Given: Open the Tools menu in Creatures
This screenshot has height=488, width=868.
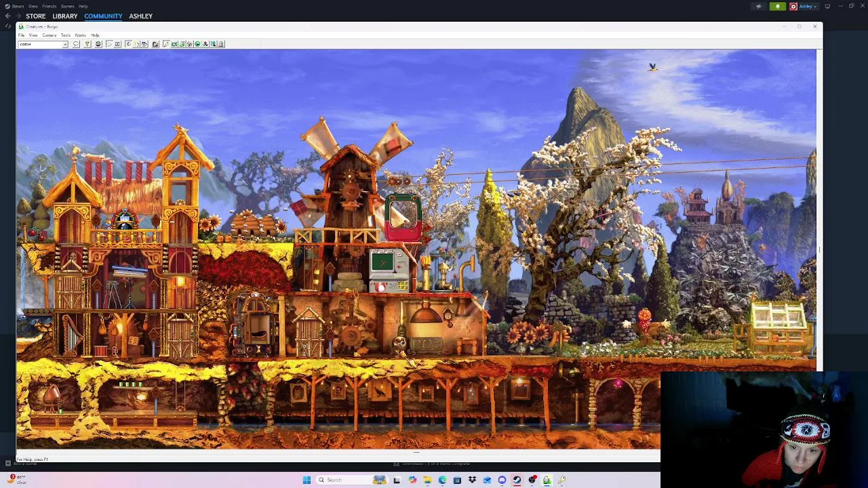Looking at the screenshot, I should (66, 35).
